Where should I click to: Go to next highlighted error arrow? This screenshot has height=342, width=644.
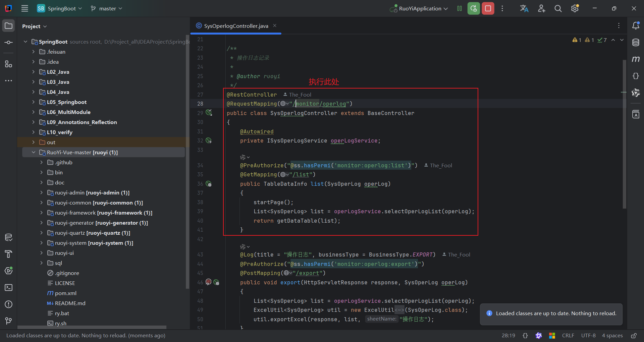click(622, 40)
